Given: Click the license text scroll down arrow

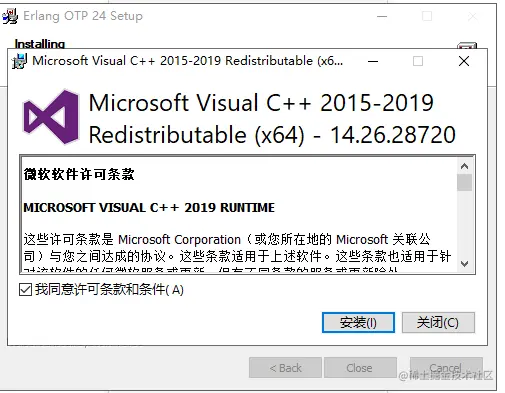Looking at the screenshot, I should (x=464, y=264).
